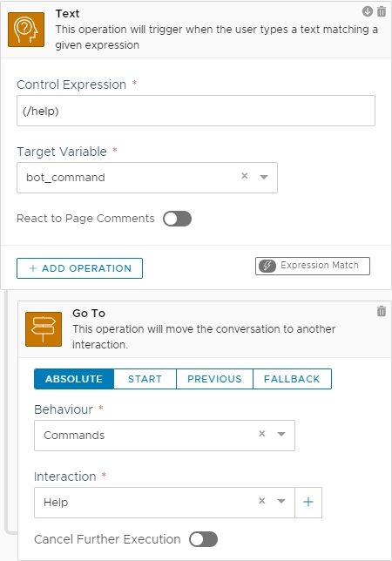Open the Target Variable dropdown arrow

point(264,177)
